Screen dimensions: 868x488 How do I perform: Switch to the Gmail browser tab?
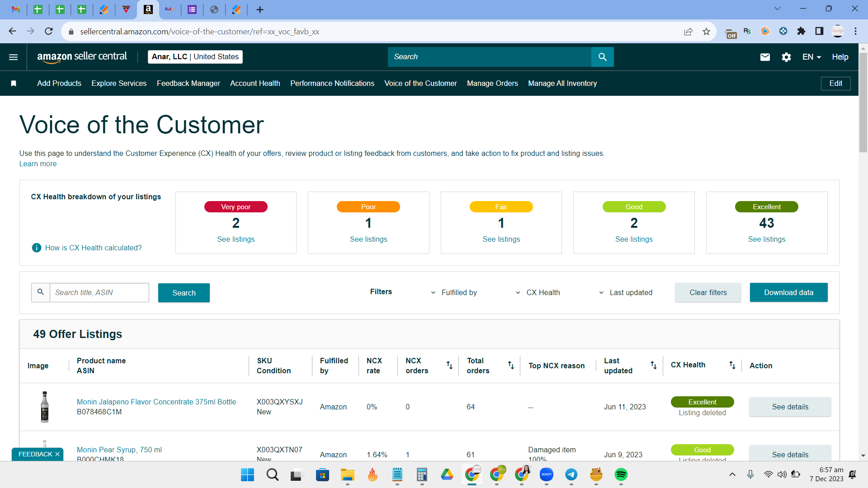(x=16, y=9)
